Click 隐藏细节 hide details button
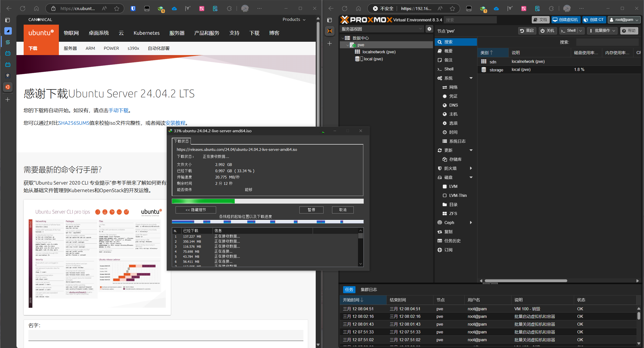 point(196,210)
